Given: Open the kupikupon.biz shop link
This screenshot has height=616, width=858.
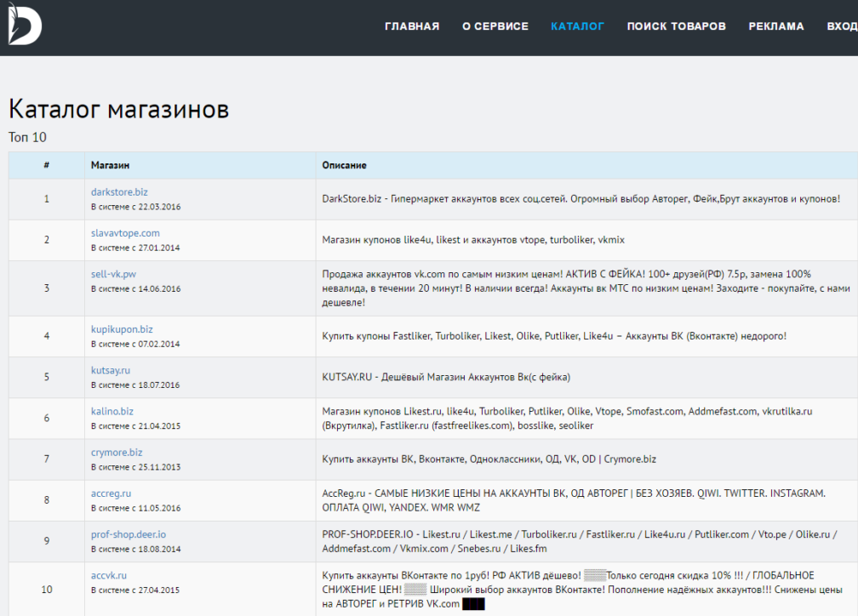Looking at the screenshot, I should coord(122,329).
